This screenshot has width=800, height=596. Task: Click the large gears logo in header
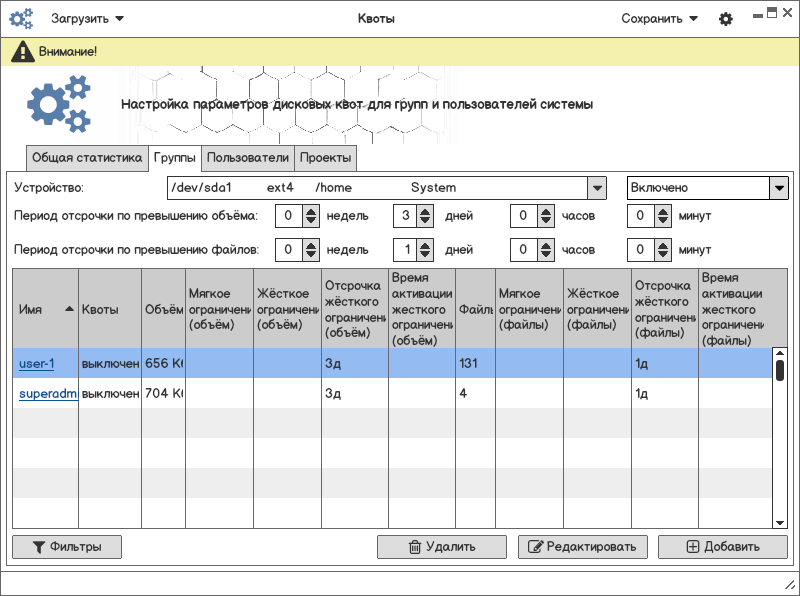click(58, 105)
